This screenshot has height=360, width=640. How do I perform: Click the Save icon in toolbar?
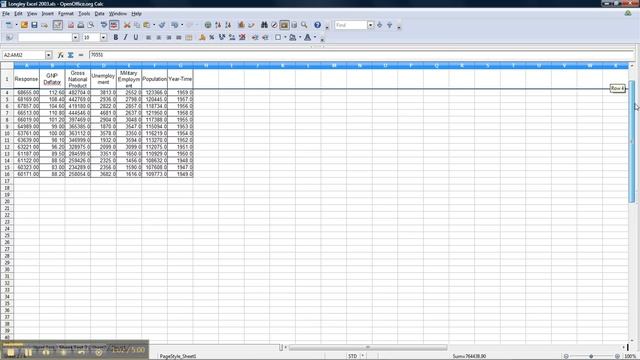tap(34, 25)
